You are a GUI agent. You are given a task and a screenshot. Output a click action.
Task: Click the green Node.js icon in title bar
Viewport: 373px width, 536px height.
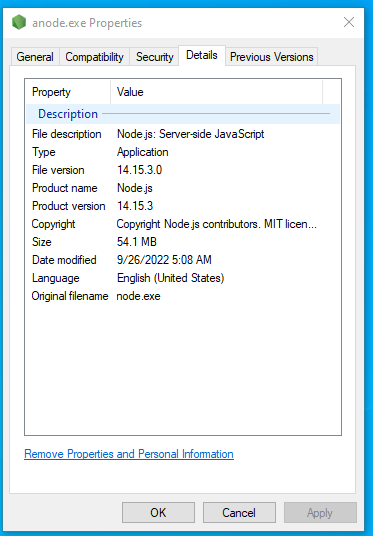19,22
